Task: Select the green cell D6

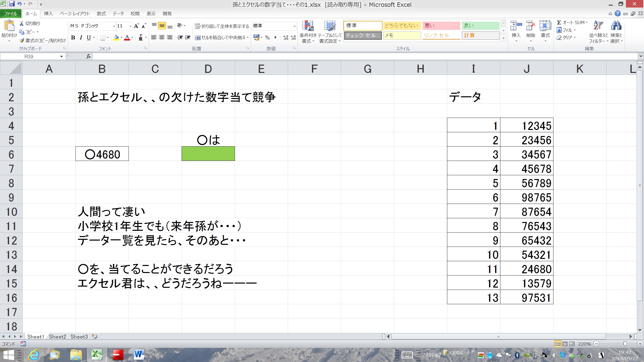Action: tap(208, 154)
